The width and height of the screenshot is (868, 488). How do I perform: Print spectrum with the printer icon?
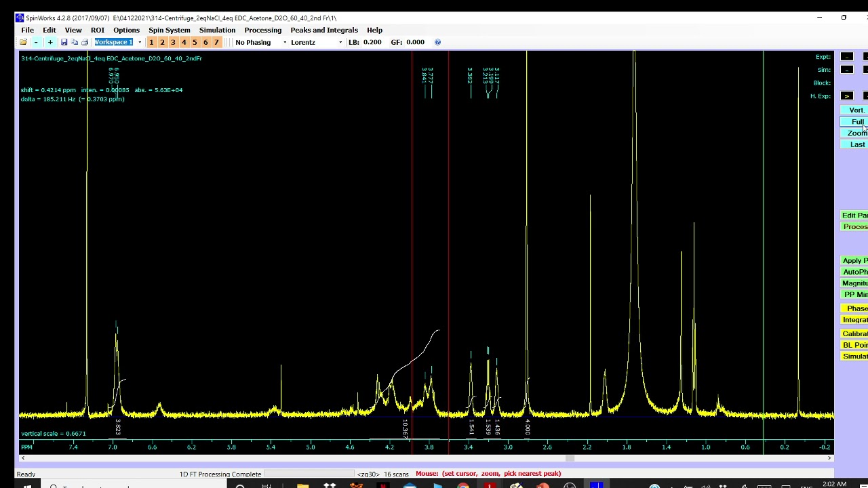point(85,42)
